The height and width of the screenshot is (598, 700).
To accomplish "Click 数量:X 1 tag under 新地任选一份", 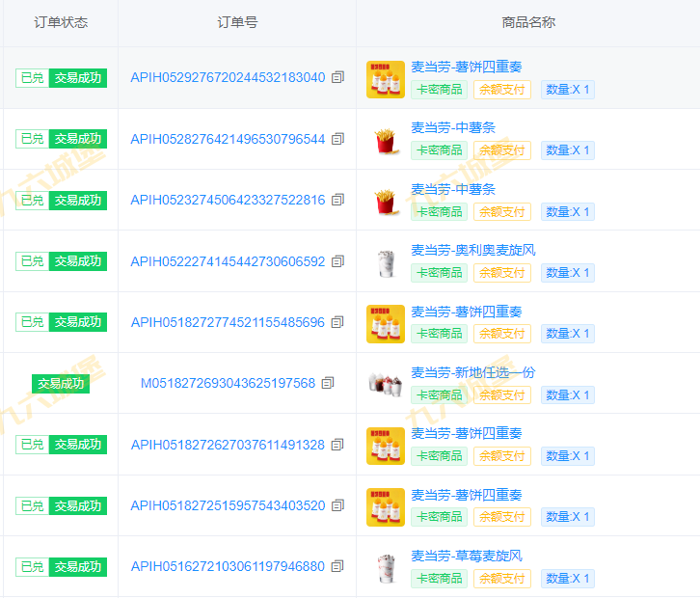I will (x=568, y=394).
